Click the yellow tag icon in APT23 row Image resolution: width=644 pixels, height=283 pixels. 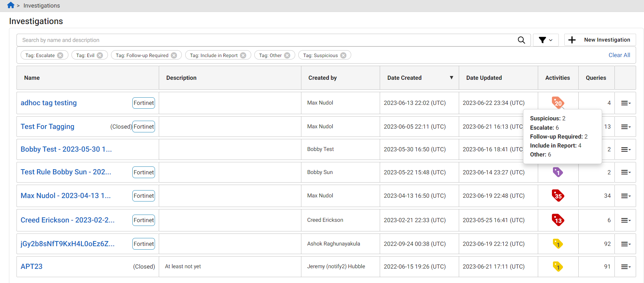557,266
